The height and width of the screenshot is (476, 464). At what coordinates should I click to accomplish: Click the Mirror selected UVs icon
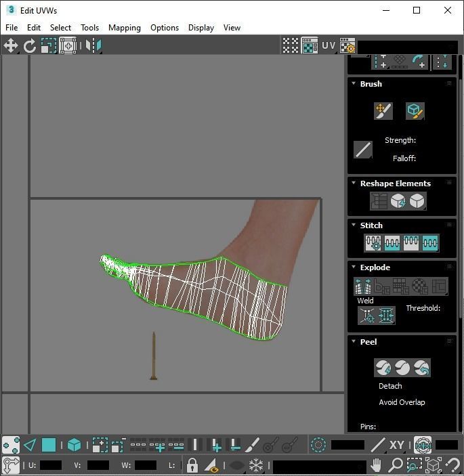point(93,45)
